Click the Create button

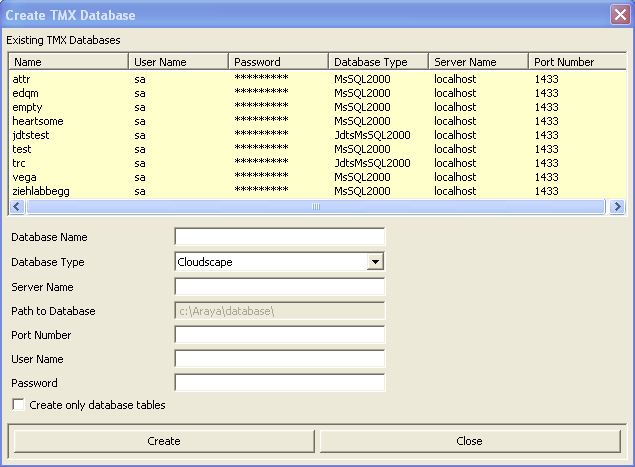pos(164,441)
